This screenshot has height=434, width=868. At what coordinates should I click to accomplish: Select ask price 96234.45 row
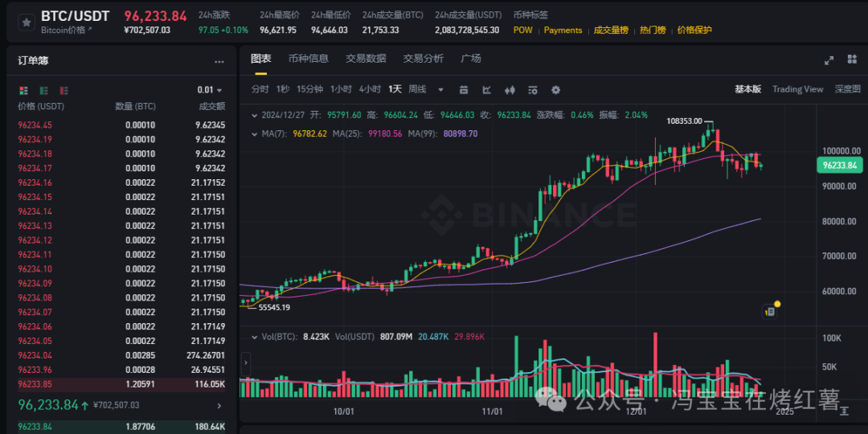[x=121, y=125]
